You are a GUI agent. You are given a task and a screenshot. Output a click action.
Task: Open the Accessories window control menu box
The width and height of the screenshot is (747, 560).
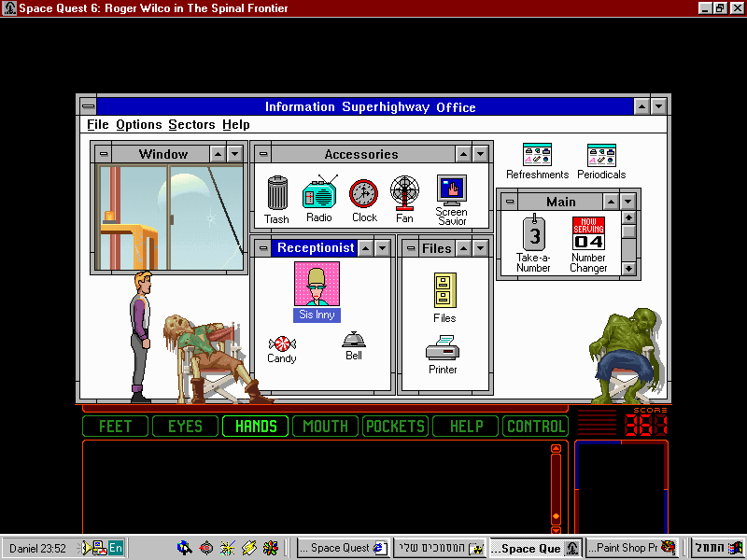coord(262,154)
